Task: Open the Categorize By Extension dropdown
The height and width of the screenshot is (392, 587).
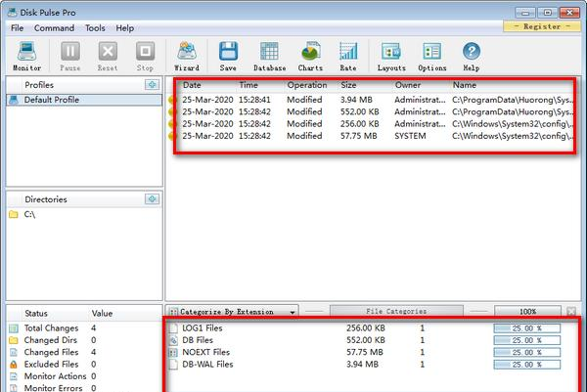Action: (232, 311)
